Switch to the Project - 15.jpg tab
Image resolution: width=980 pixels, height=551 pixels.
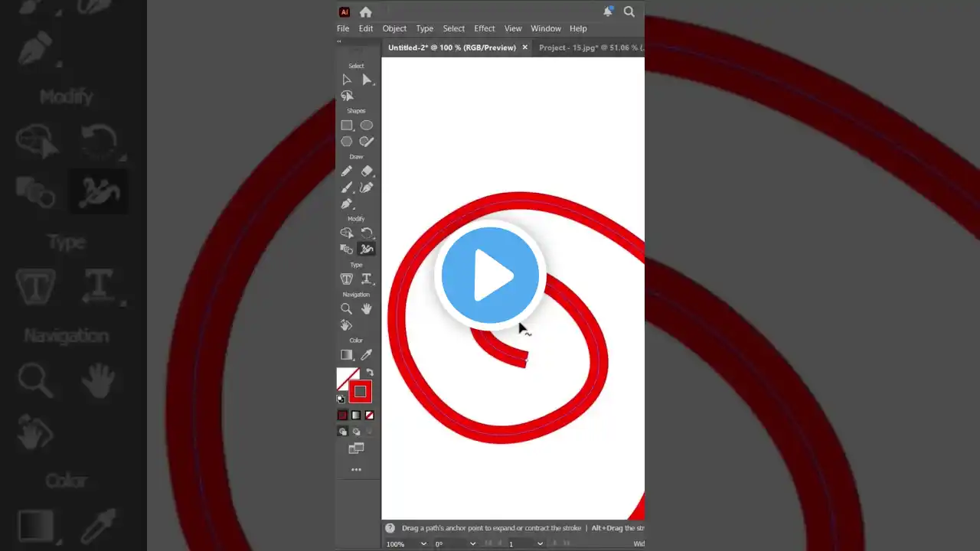(590, 47)
